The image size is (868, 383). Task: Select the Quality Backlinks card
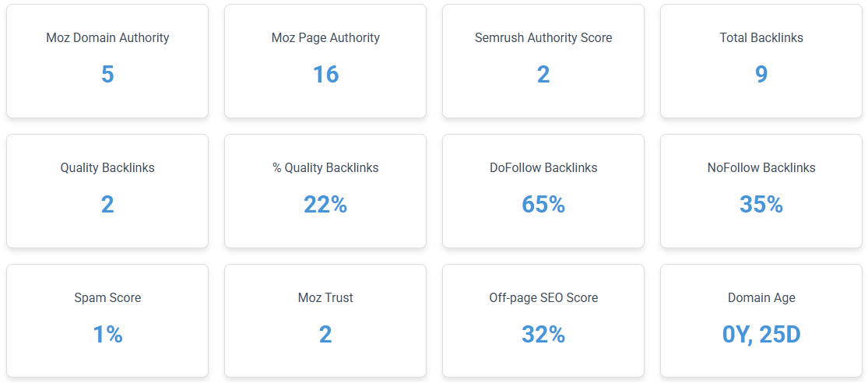click(x=107, y=191)
